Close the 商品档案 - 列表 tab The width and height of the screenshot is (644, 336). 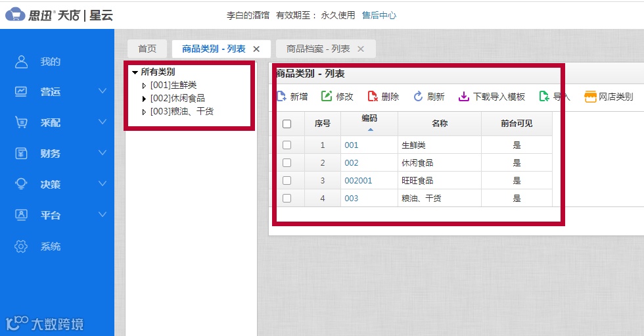pyautogui.click(x=361, y=49)
